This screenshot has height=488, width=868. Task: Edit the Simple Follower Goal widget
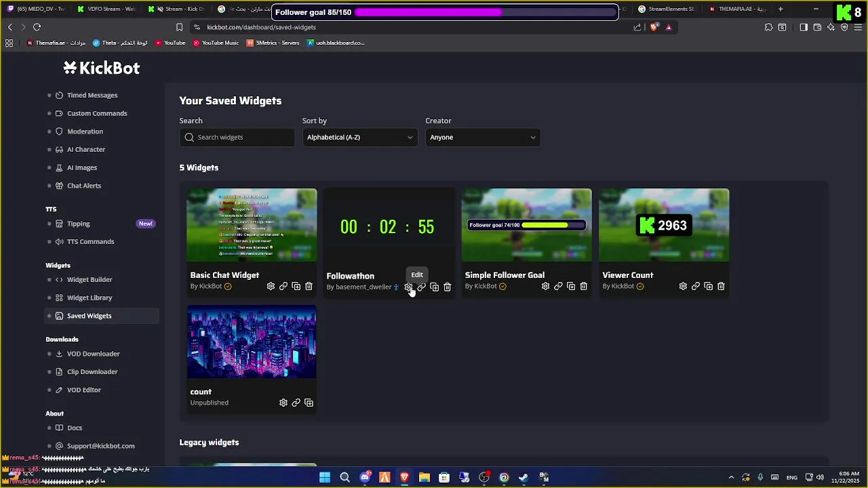click(x=545, y=286)
